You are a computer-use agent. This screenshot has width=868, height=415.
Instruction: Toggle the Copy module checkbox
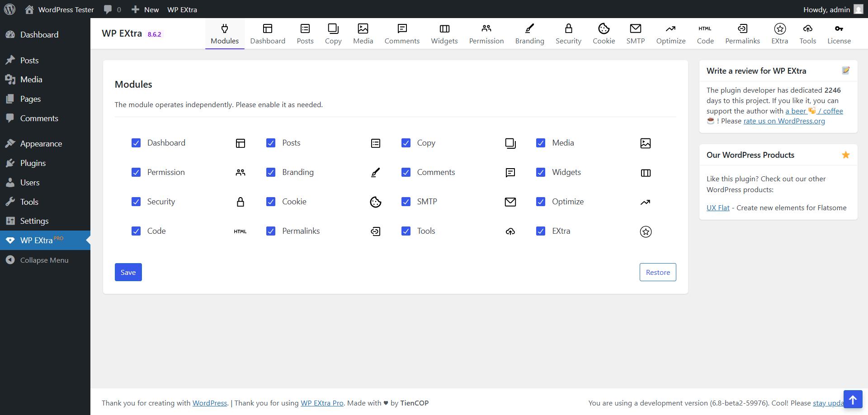tap(406, 143)
